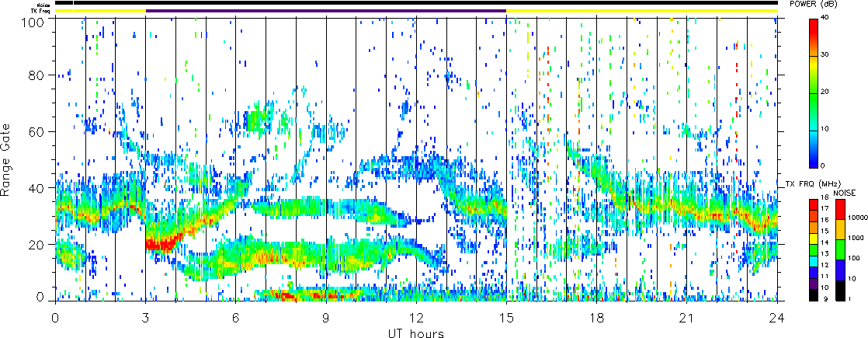Pick the red 10000 band of the NOISE colorbar

point(838,209)
